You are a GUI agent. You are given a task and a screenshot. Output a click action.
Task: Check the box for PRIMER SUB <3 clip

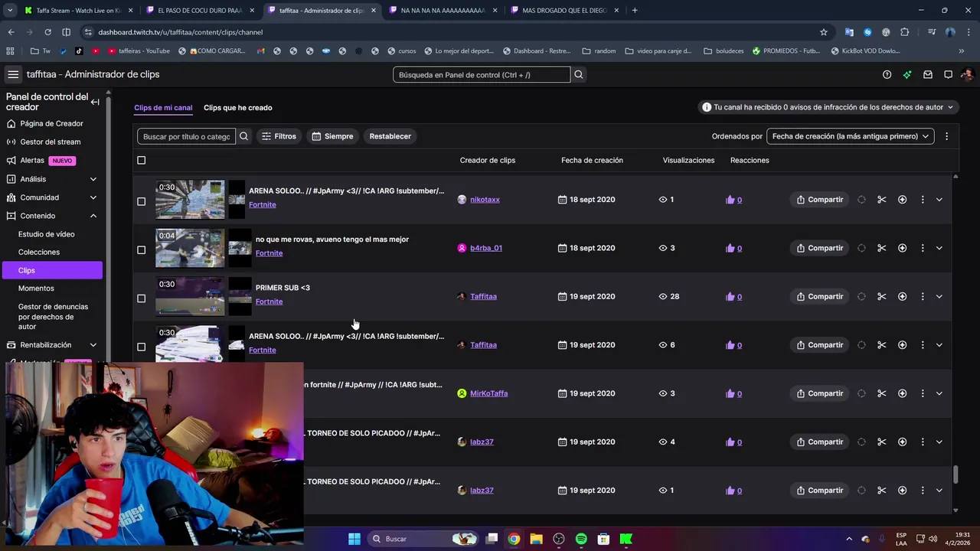141,298
